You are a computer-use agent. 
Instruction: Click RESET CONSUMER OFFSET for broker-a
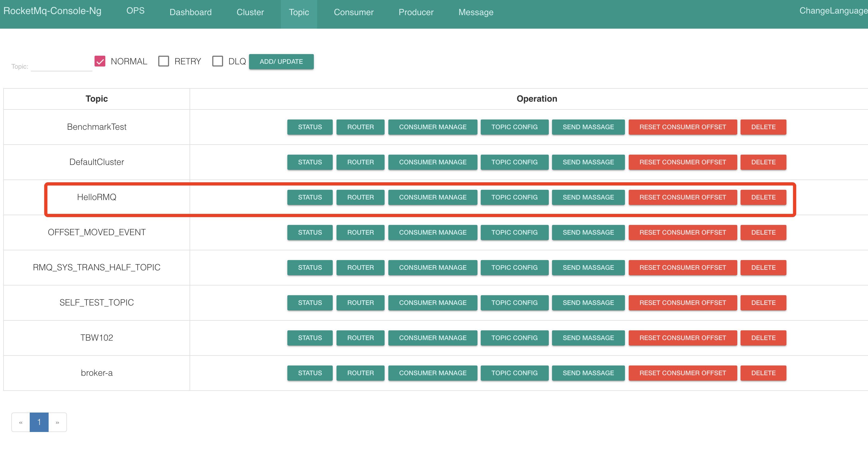pyautogui.click(x=682, y=373)
